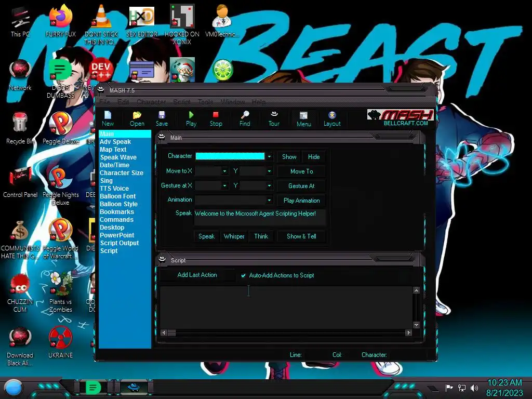
Task: Click the Show character button
Action: coord(289,157)
